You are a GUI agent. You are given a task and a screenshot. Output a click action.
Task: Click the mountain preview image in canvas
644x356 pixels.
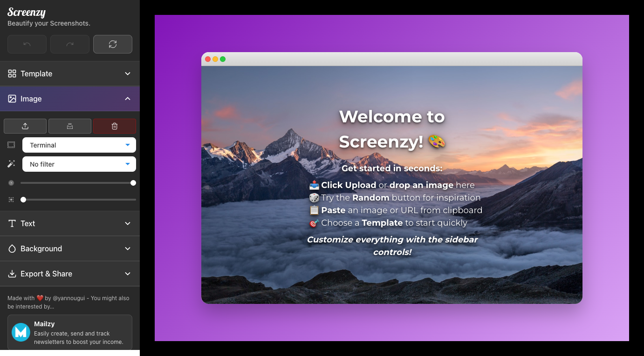point(391,279)
